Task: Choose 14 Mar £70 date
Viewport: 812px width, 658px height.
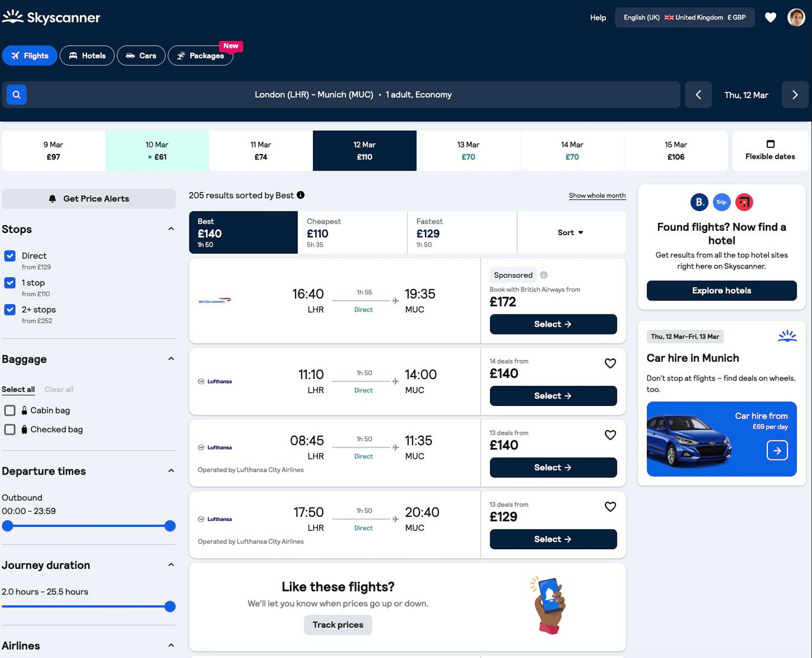Action: pyautogui.click(x=572, y=151)
